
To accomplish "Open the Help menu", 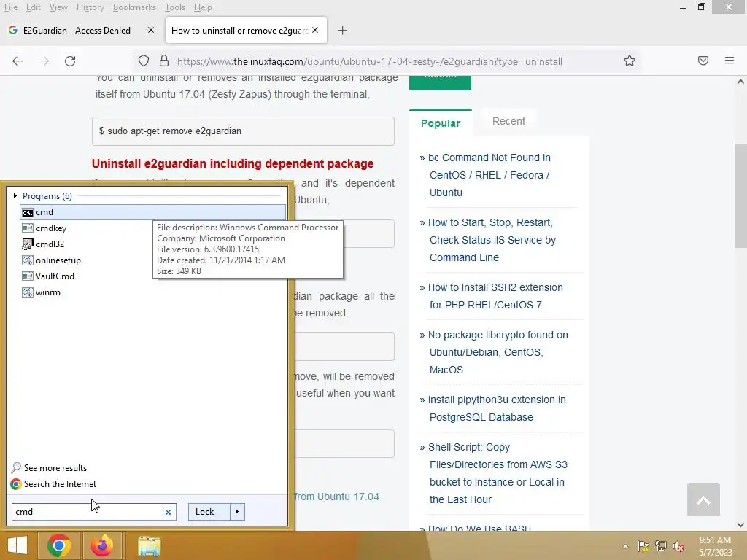I will tap(203, 7).
